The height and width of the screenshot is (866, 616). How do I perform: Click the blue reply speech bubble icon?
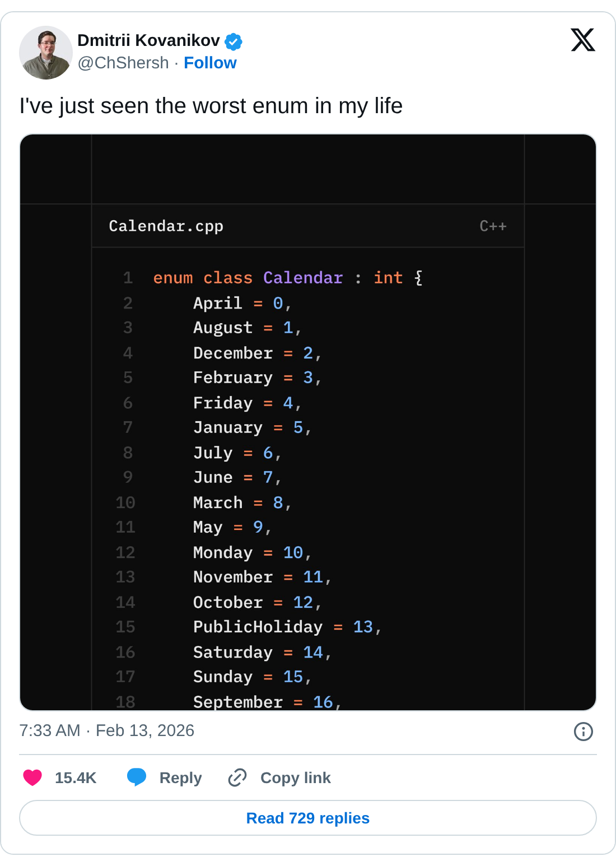tap(137, 777)
